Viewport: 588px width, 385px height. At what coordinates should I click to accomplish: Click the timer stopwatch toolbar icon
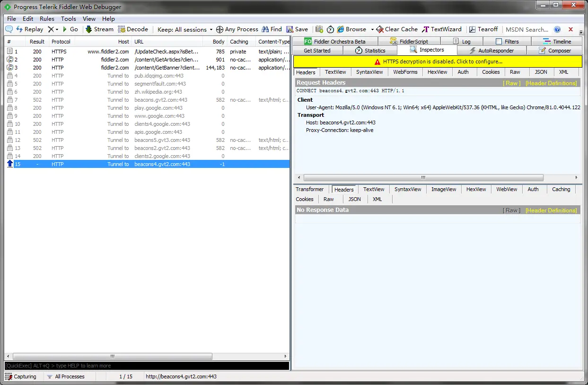coord(330,29)
